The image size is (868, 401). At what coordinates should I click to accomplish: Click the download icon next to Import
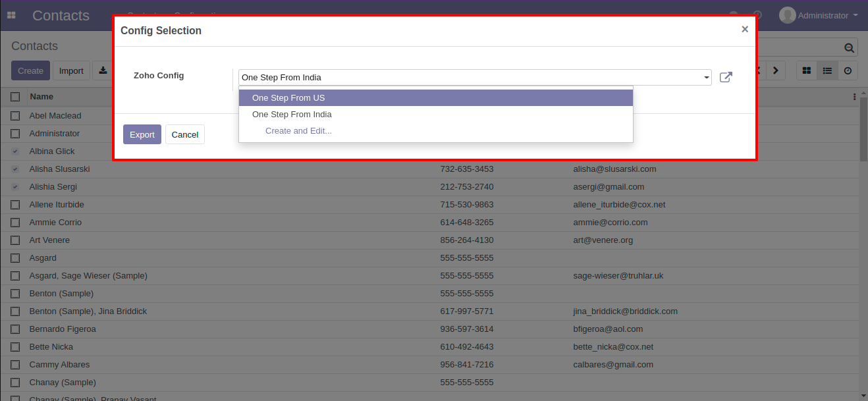[103, 70]
